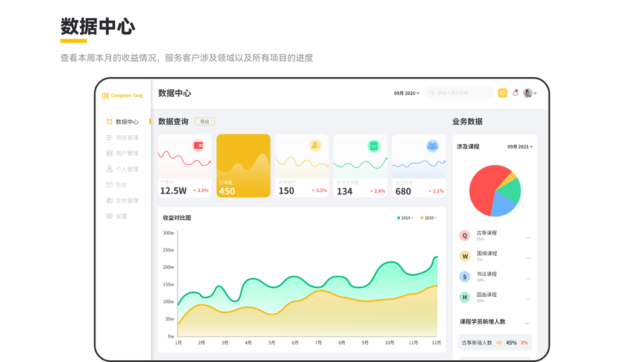The height and width of the screenshot is (362, 644).
Task: Click the 用户管理 users icon
Action: click(x=109, y=153)
